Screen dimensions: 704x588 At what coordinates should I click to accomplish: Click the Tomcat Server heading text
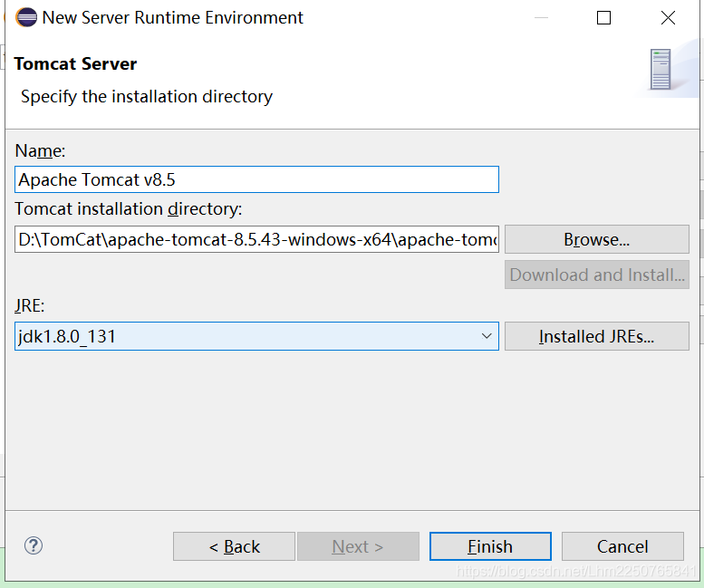75,63
